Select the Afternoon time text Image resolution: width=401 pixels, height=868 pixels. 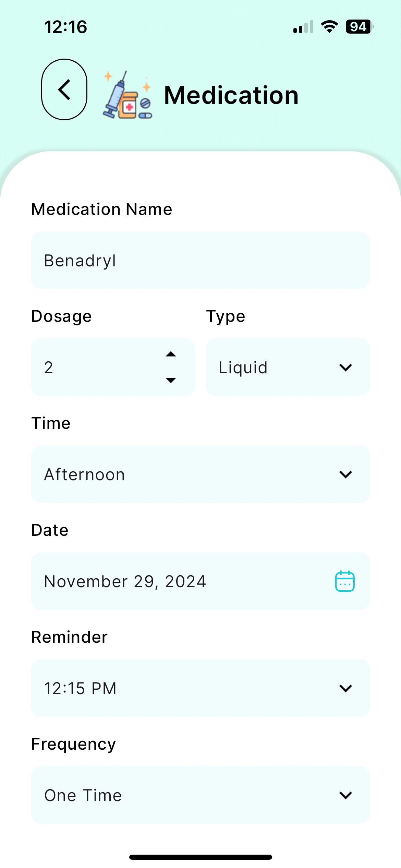[x=85, y=475]
